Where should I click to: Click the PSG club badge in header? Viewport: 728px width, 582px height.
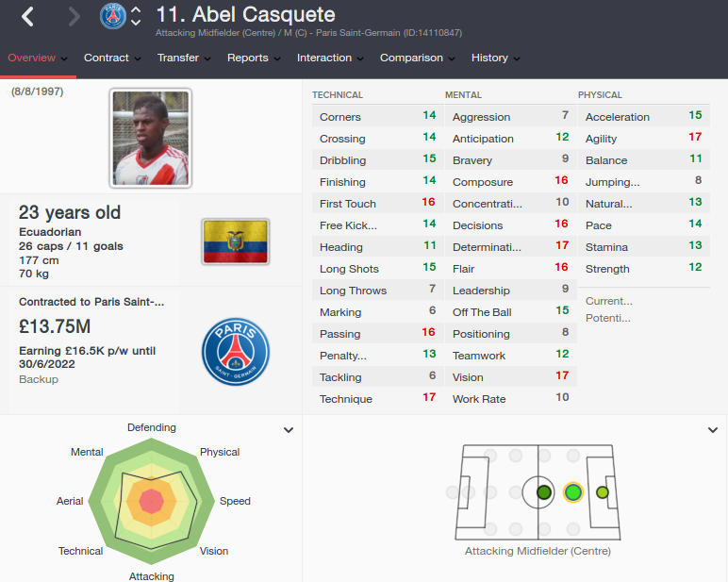click(113, 16)
